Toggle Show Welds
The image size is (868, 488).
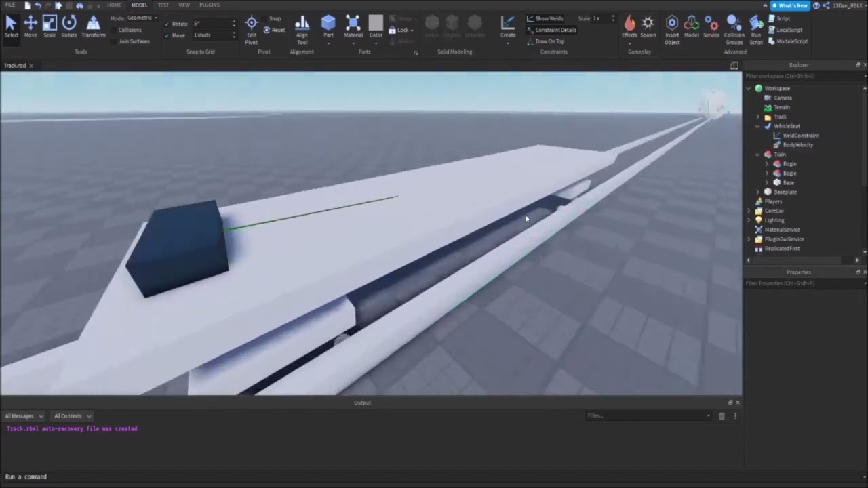[x=546, y=18]
